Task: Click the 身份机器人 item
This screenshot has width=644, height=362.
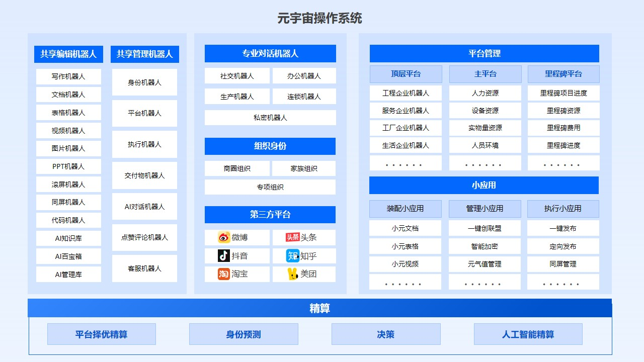Action: [144, 82]
